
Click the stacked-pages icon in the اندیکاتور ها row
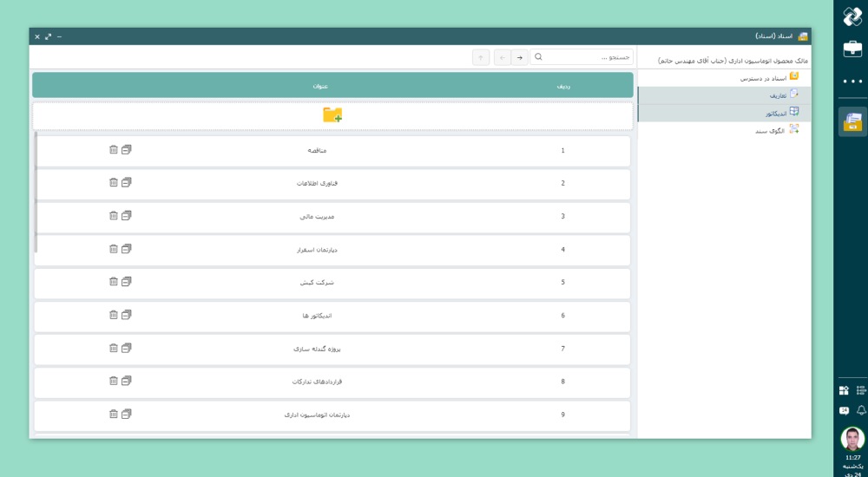coord(126,314)
